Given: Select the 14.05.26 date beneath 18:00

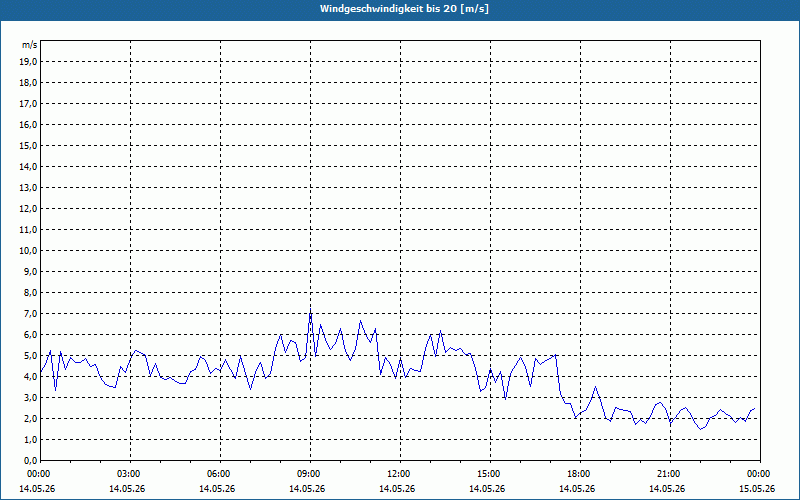Looking at the screenshot, I should point(577,489).
